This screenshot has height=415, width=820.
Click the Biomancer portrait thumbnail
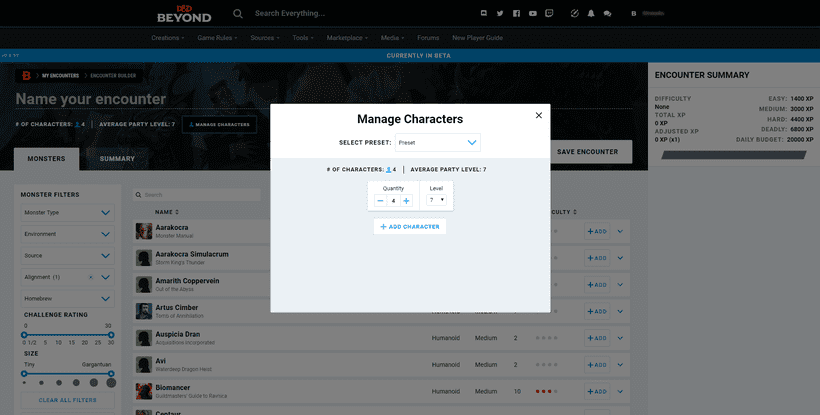click(144, 391)
